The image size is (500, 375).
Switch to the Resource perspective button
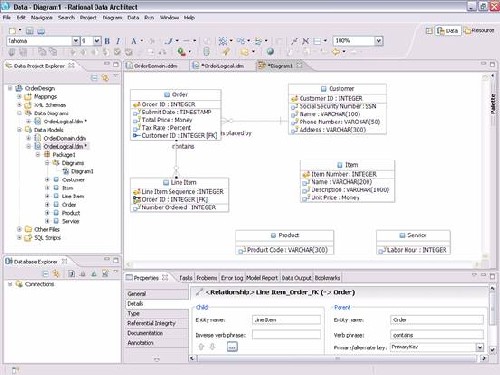[x=479, y=30]
